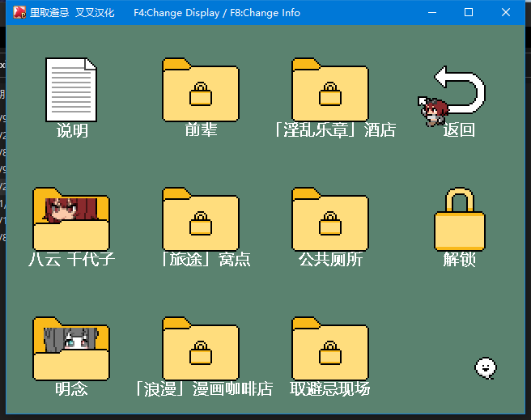
Task: Click the large 解锁 padlock icon
Action: 460,218
